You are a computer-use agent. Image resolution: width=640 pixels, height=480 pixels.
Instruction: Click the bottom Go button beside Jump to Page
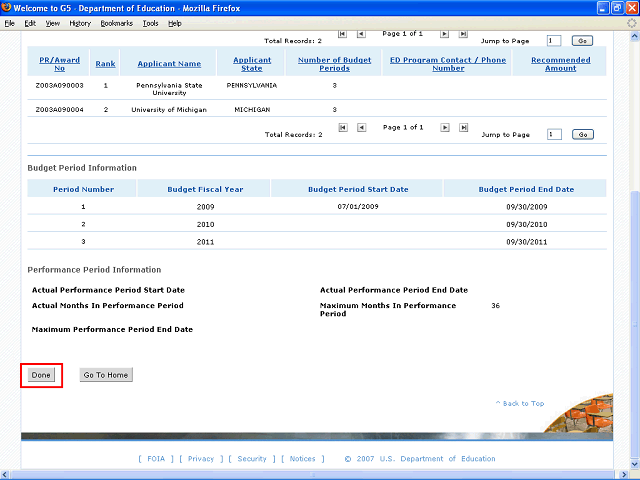(583, 134)
